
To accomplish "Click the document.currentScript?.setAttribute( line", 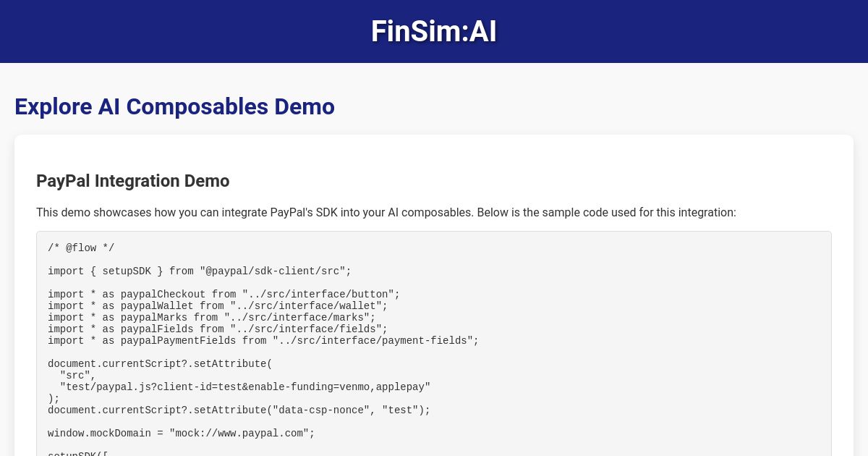I will tap(160, 364).
